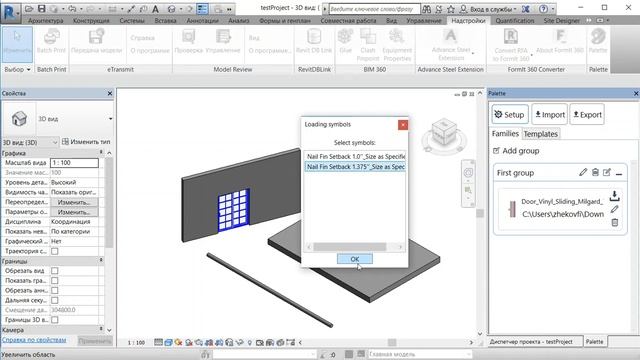
Task: Click the Help question mark icon
Action: point(543,9)
